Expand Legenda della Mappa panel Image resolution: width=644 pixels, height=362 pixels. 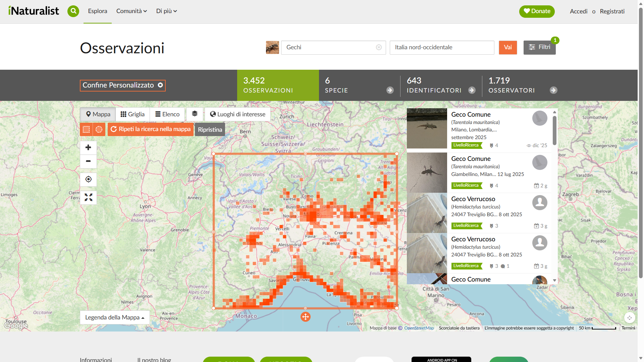coord(115,317)
